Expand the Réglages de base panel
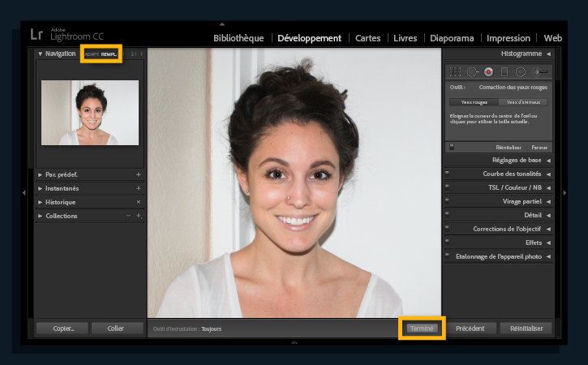This screenshot has width=588, height=365. pos(548,160)
